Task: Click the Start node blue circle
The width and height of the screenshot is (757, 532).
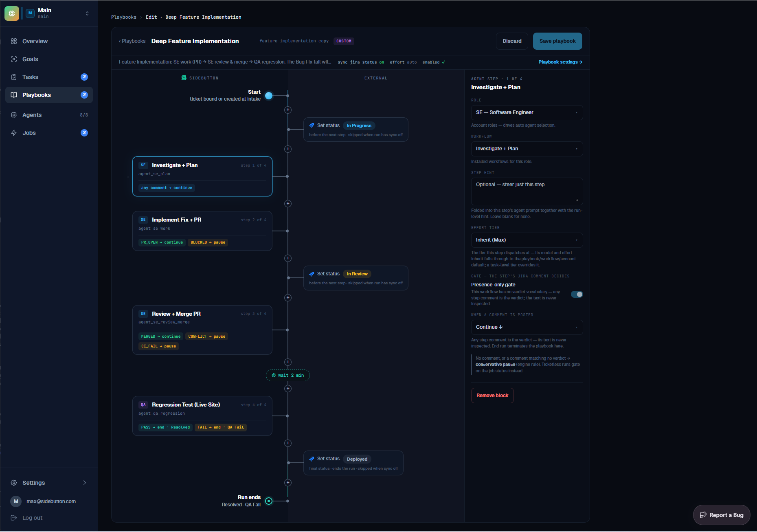Action: [x=269, y=96]
